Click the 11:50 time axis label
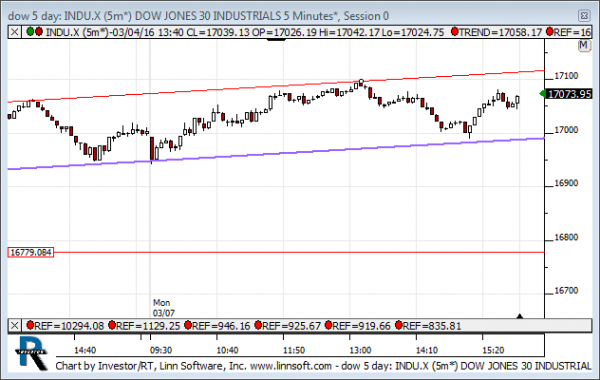The width and height of the screenshot is (600, 380). click(294, 350)
